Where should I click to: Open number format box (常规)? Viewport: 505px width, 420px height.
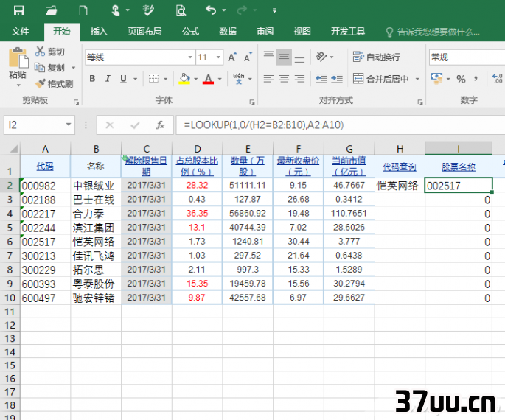point(467,57)
